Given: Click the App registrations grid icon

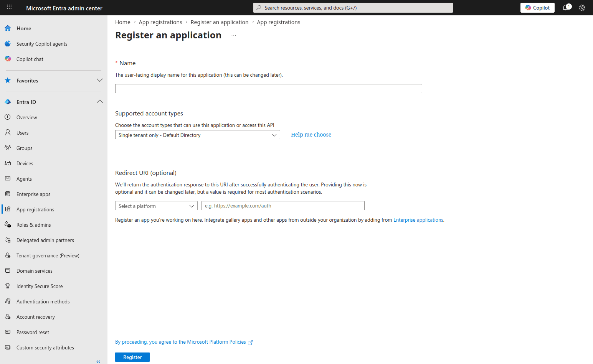Looking at the screenshot, I should (x=8, y=209).
